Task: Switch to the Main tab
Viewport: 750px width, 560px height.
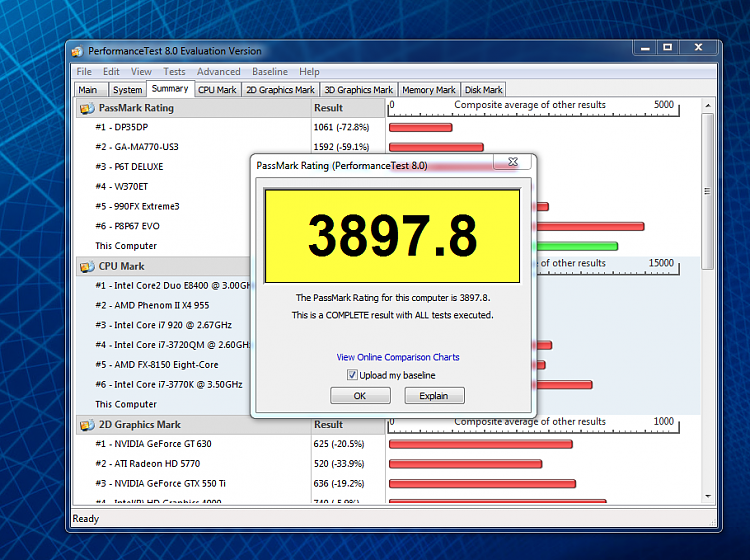Action: point(89,90)
